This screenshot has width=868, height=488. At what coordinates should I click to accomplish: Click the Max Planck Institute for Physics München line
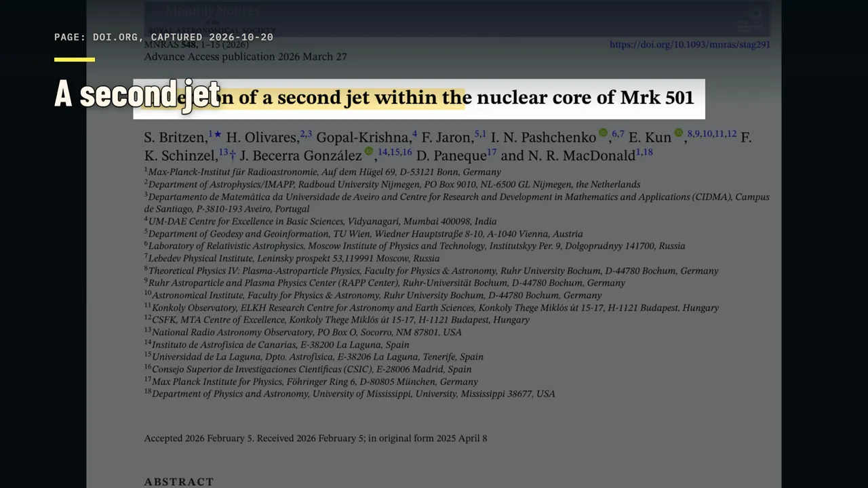[311, 382]
